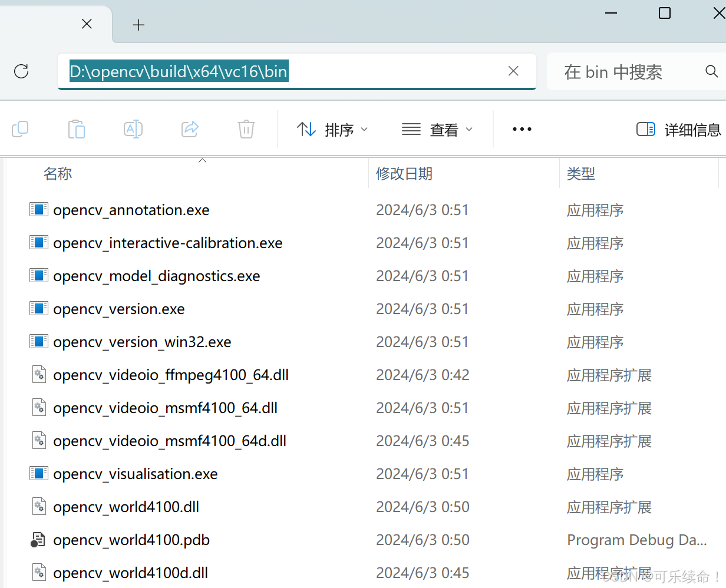This screenshot has height=588, width=726.
Task: Minimize the File Explorer window
Action: 611,13
